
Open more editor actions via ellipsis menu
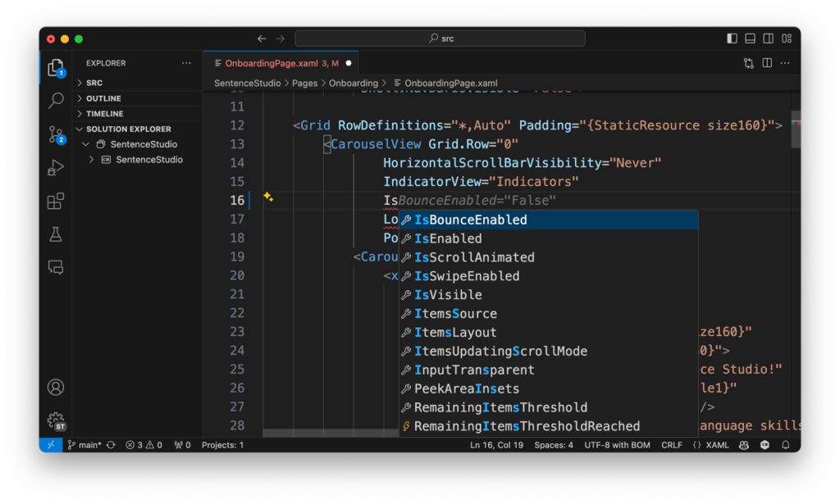pyautogui.click(x=785, y=63)
